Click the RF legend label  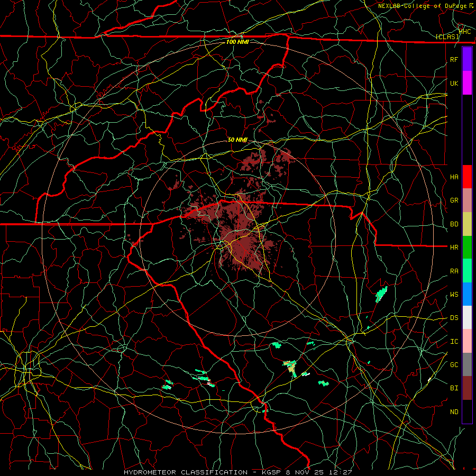(x=454, y=59)
